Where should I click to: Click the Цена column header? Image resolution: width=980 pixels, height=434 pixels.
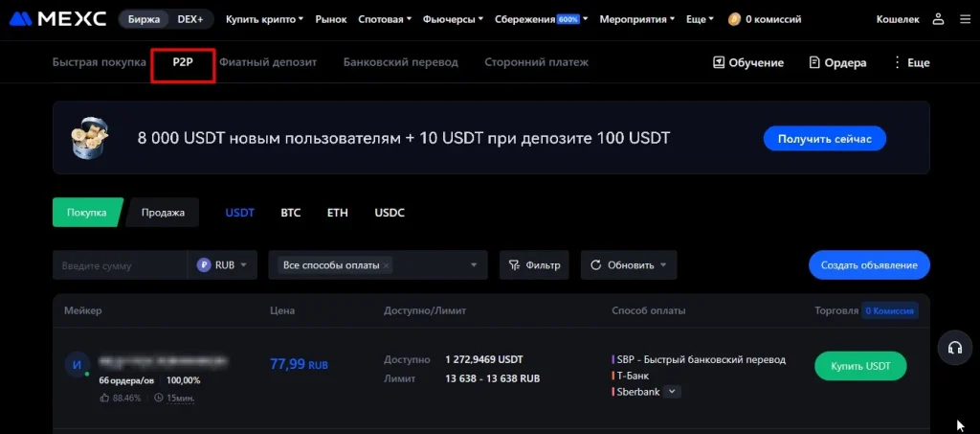click(x=282, y=310)
